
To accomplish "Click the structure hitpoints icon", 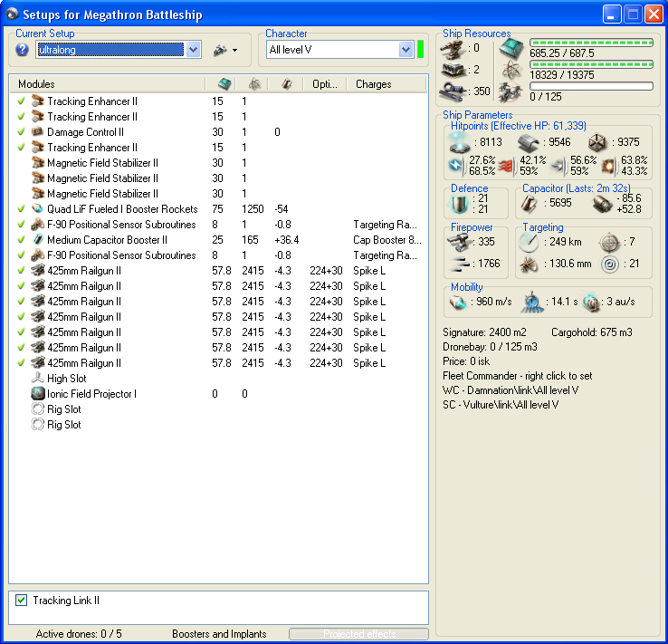I will 597,143.
